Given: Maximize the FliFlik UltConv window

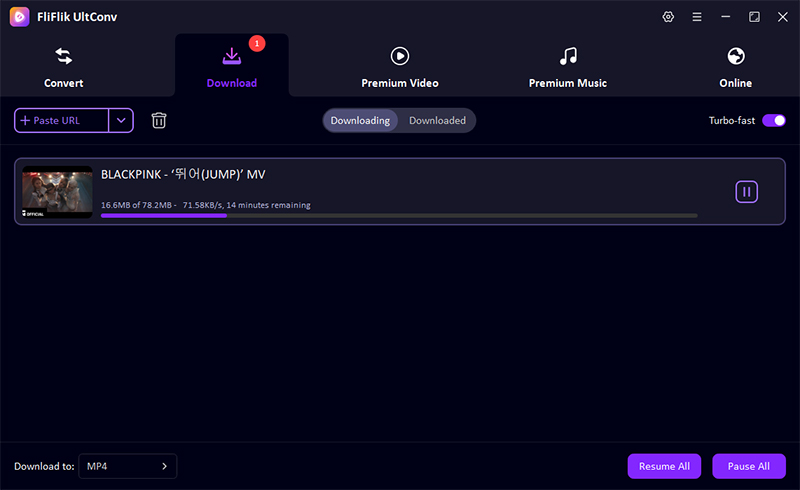Looking at the screenshot, I should click(754, 17).
